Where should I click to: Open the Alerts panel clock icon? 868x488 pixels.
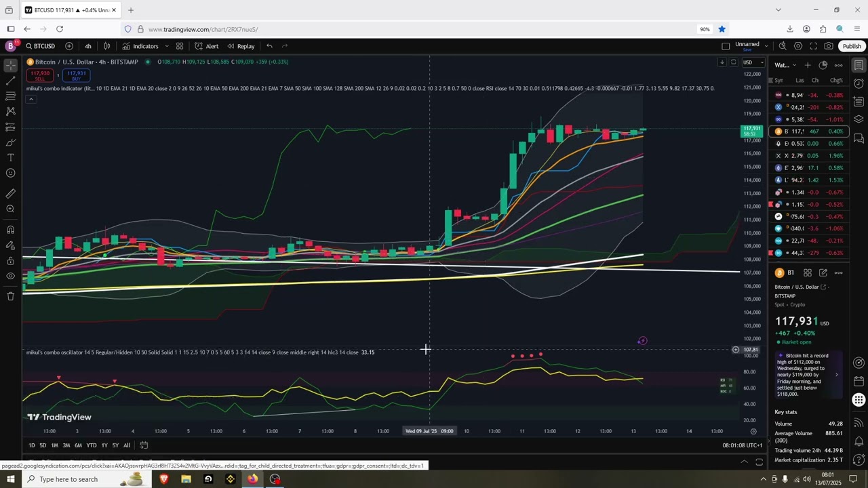click(x=859, y=83)
